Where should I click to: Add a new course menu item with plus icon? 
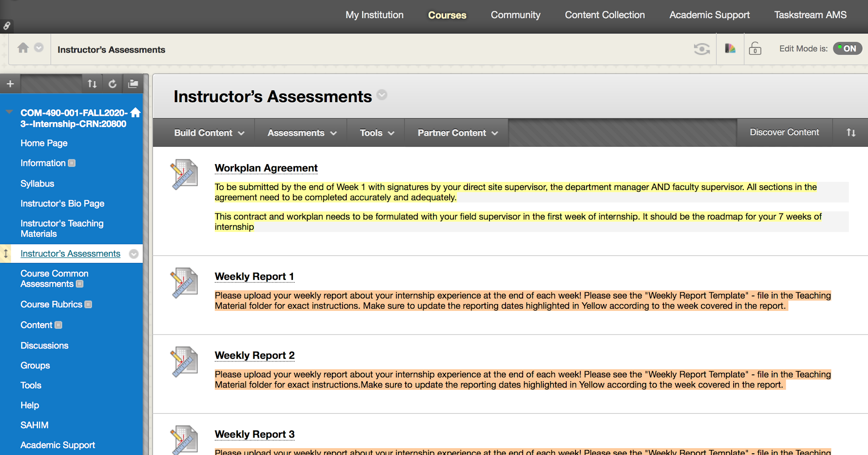pyautogui.click(x=10, y=84)
